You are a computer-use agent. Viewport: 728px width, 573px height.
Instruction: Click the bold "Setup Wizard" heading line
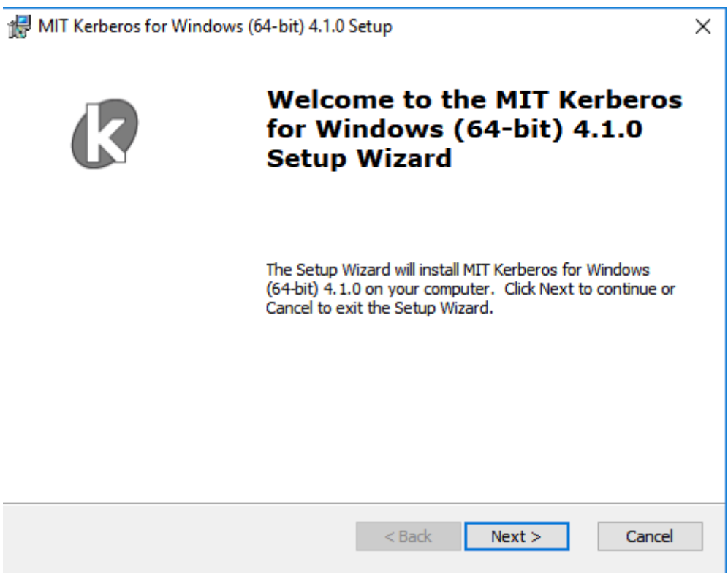click(359, 159)
